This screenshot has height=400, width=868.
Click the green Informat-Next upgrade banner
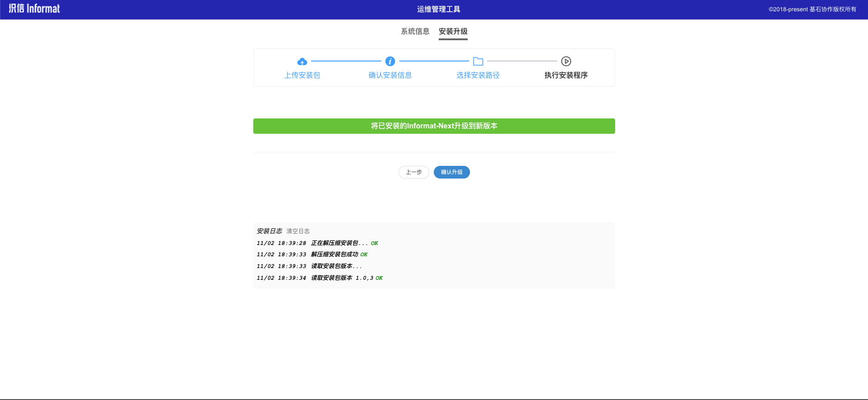point(434,126)
